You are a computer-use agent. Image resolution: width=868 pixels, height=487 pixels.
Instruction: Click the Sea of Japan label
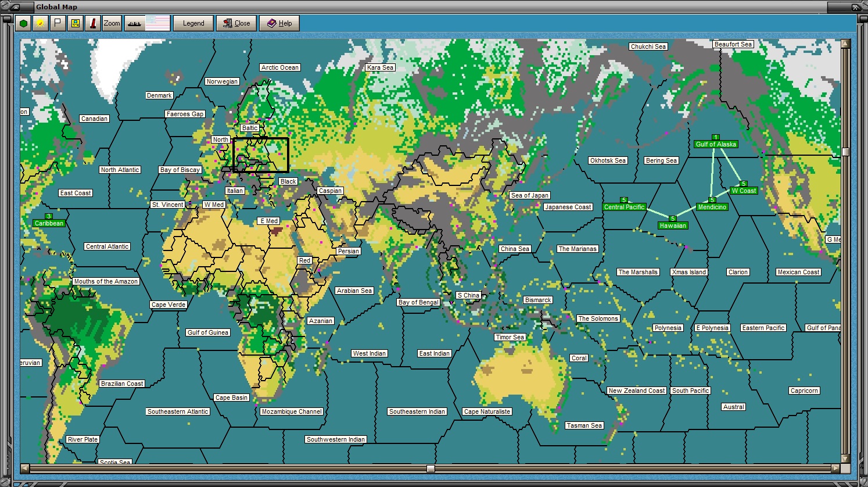point(530,195)
